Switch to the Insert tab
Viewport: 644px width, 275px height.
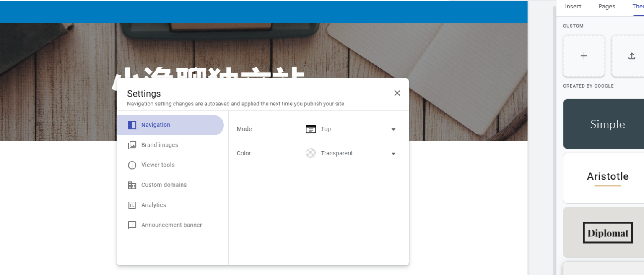(573, 6)
